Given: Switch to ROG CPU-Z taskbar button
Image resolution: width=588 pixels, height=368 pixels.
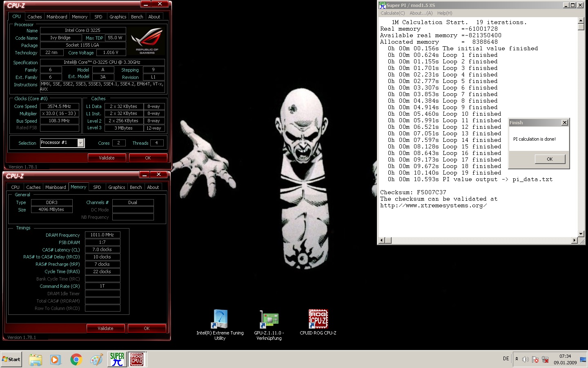Looking at the screenshot, I should click(x=137, y=359).
